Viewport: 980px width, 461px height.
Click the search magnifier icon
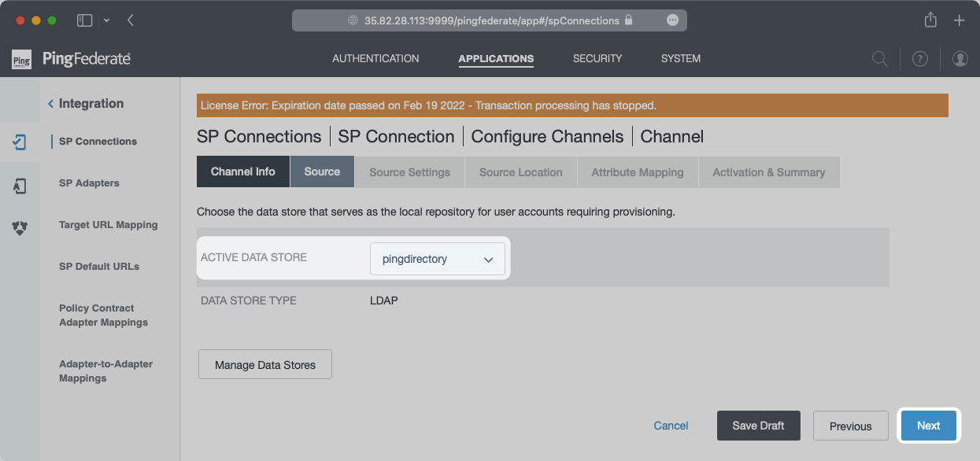879,59
